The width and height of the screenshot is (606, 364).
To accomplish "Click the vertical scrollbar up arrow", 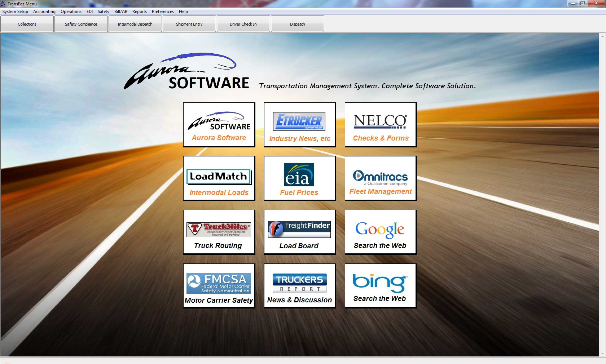I will pyautogui.click(x=602, y=36).
